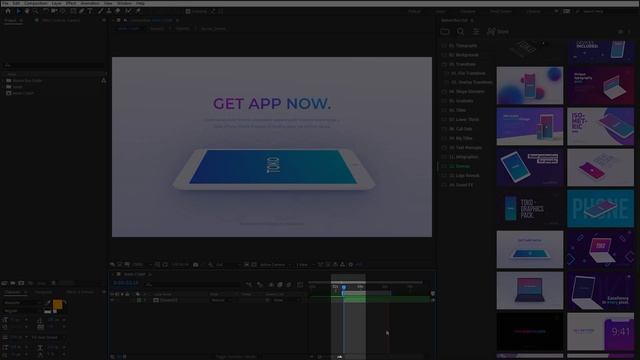640x360 pixels.
Task: Select the Hand tool
Action: click(27, 11)
